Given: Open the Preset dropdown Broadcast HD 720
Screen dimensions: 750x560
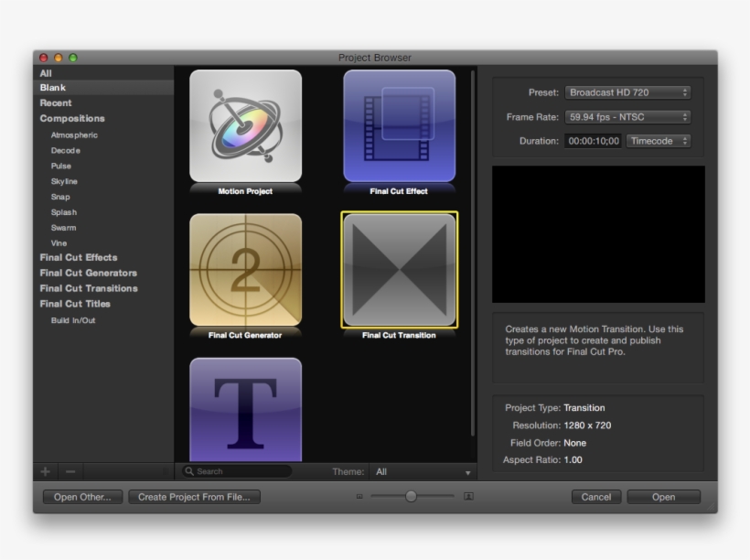Looking at the screenshot, I should pos(627,92).
